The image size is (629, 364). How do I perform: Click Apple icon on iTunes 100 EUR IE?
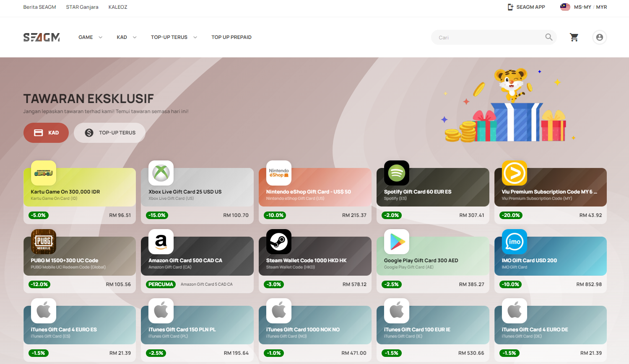coord(397,311)
